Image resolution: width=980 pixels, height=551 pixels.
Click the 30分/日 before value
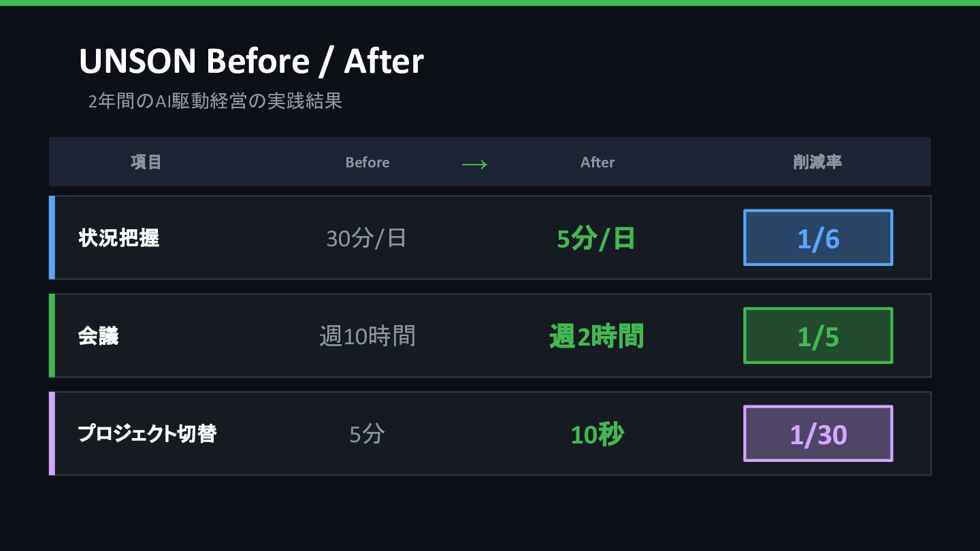coord(366,238)
